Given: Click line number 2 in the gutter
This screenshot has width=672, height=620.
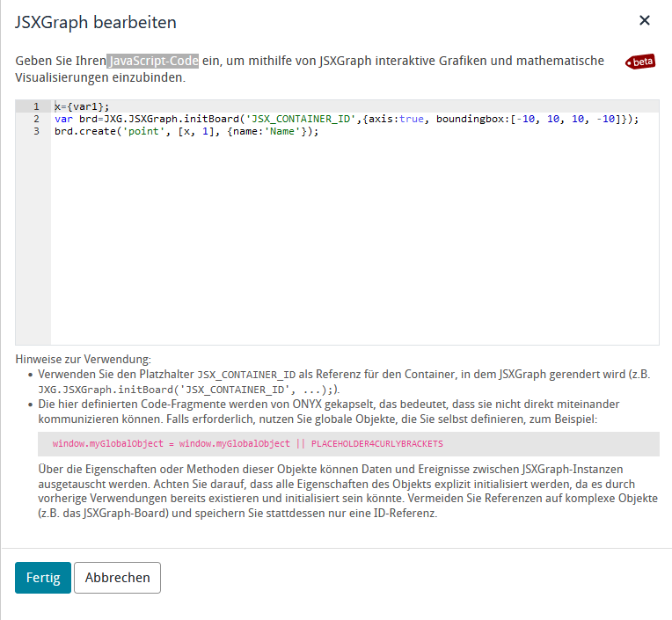Looking at the screenshot, I should (x=36, y=119).
